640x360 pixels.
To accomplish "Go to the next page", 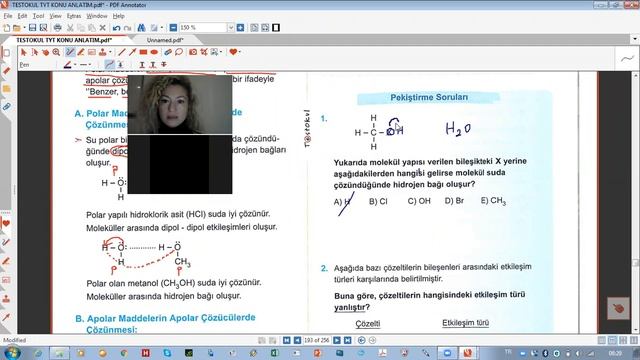I will (337, 340).
